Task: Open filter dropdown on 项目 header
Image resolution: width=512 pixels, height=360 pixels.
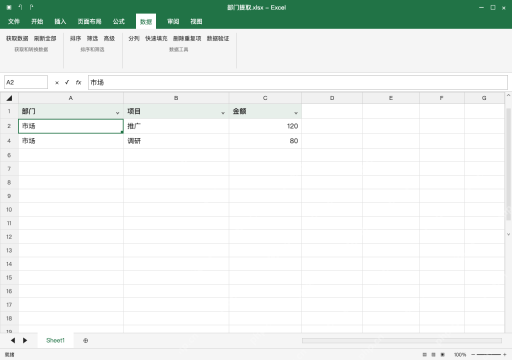Action: [223, 113]
